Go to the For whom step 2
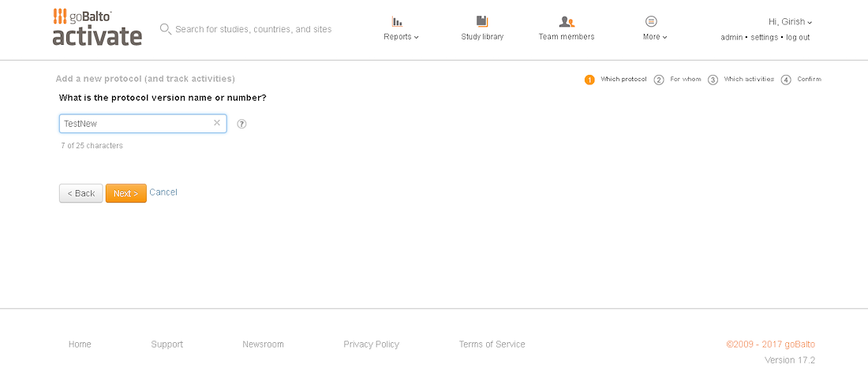This screenshot has height=391, width=868. [x=678, y=80]
